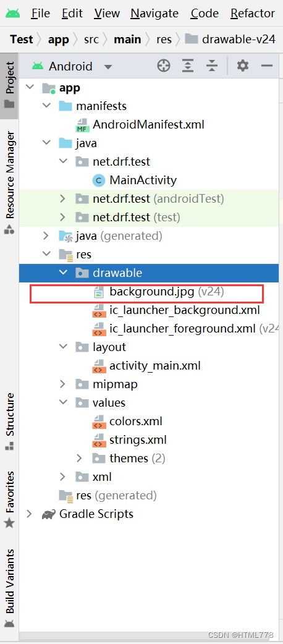Open the Code menu

(x=205, y=14)
